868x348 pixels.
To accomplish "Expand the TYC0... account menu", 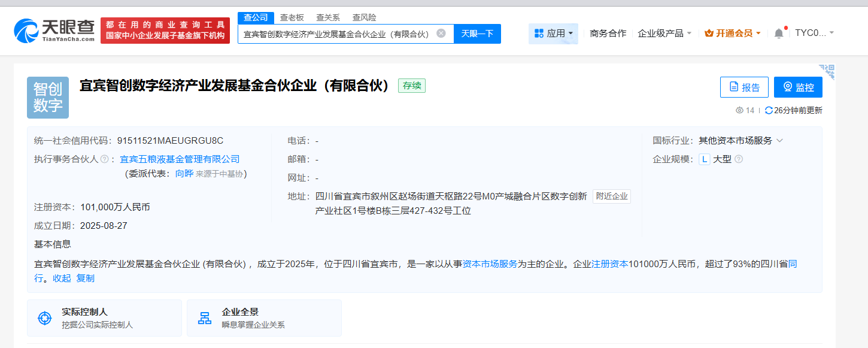I will (814, 33).
